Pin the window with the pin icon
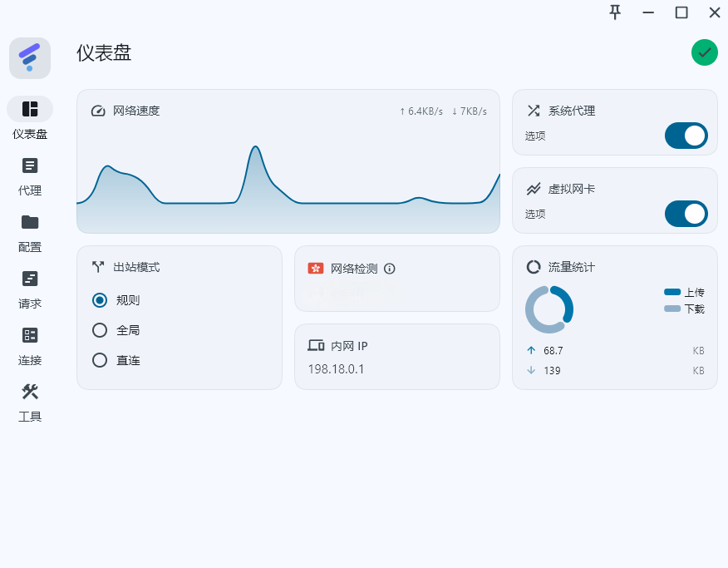728x568 pixels. point(615,12)
